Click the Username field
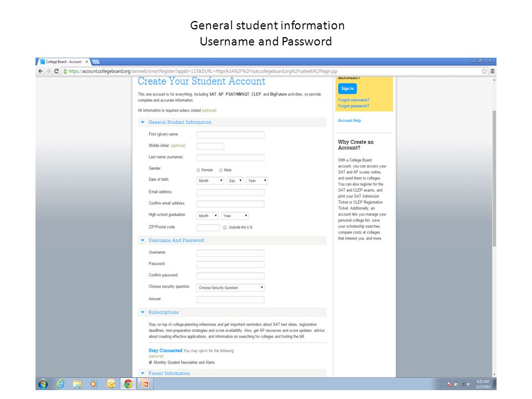This screenshot has width=532, height=399. 231,253
